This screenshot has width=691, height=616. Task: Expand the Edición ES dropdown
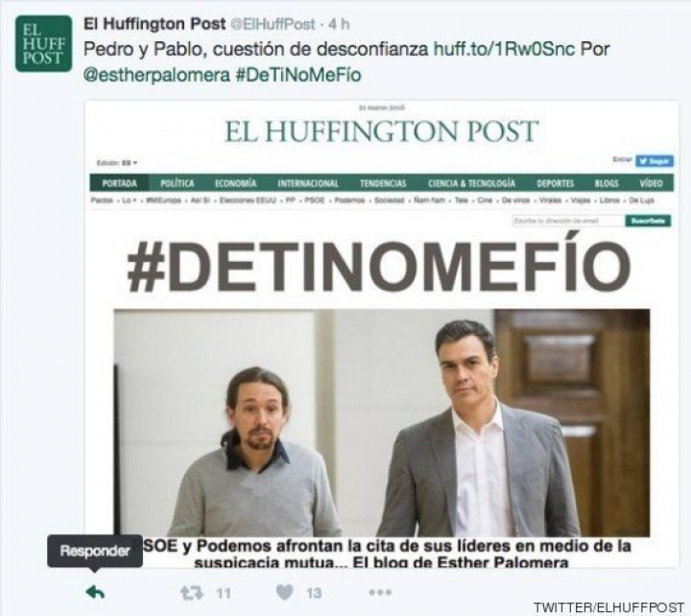pos(117,163)
